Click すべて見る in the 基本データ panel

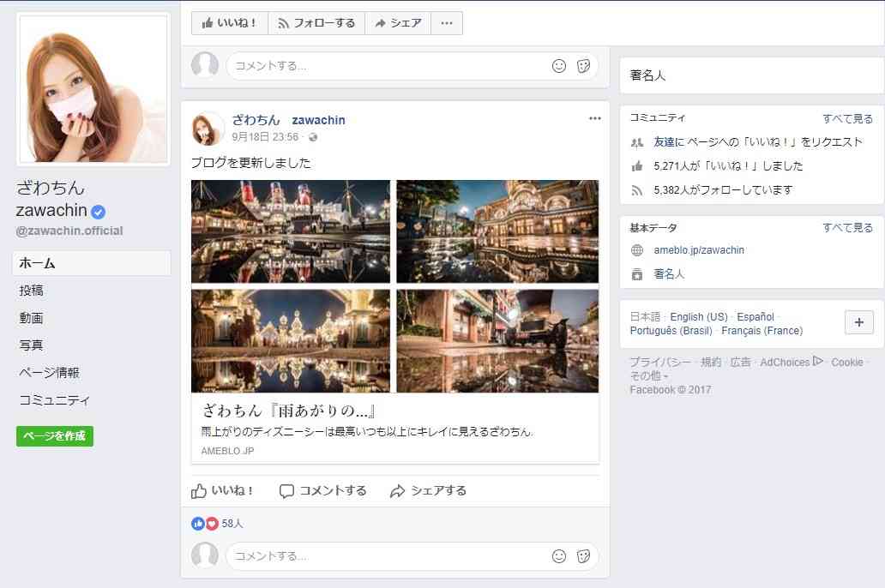[847, 228]
